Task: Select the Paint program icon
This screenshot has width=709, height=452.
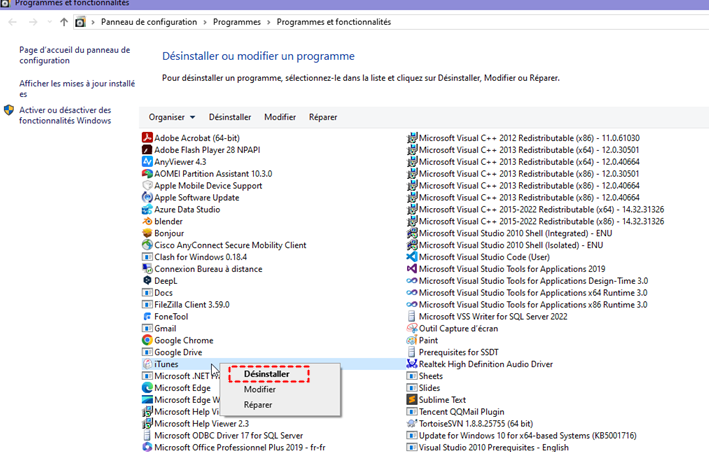Action: pos(412,341)
